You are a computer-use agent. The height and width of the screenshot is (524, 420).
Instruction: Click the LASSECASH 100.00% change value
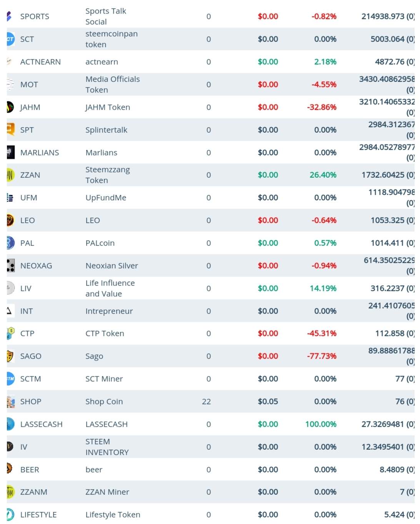coord(321,424)
